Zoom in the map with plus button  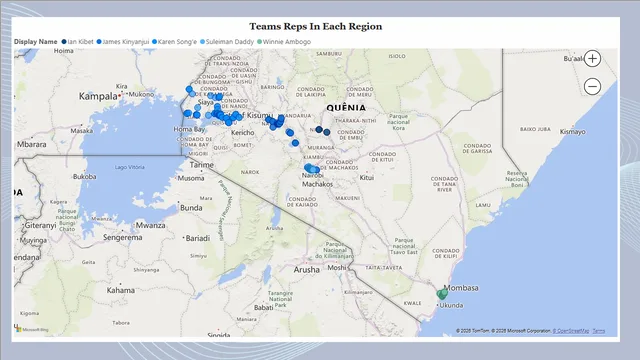(x=592, y=59)
